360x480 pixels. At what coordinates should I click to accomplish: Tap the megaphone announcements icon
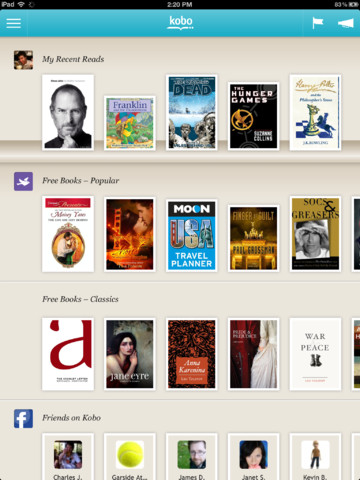[346, 23]
